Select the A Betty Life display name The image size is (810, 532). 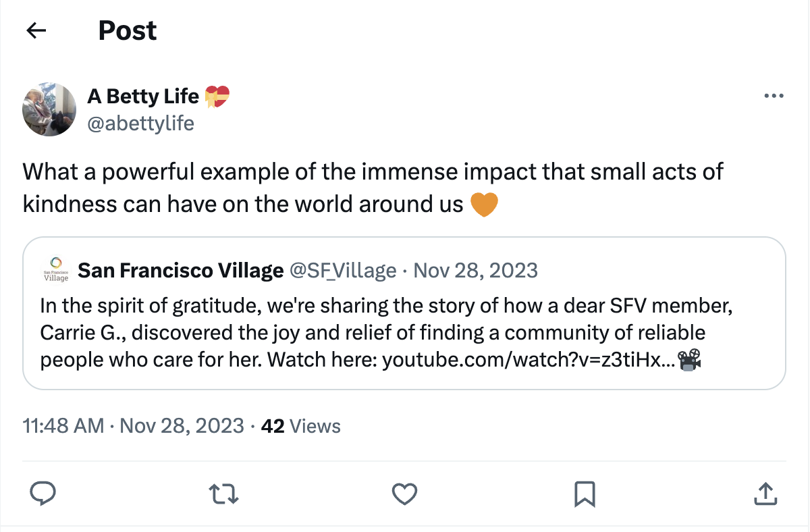click(x=142, y=96)
